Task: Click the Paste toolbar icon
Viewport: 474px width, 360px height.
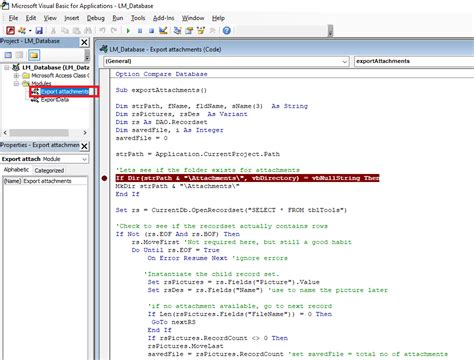Action: pos(77,31)
